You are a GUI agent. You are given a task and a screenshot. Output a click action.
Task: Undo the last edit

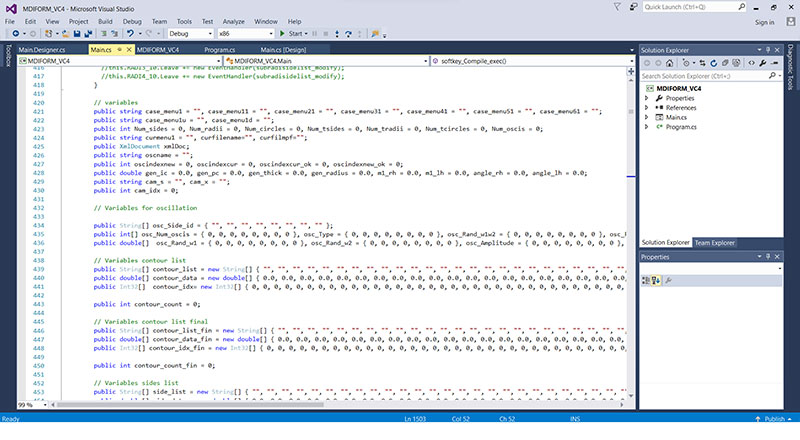pos(131,34)
